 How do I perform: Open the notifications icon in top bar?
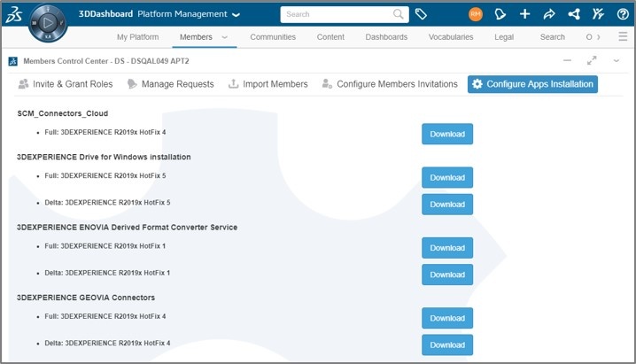click(500, 14)
